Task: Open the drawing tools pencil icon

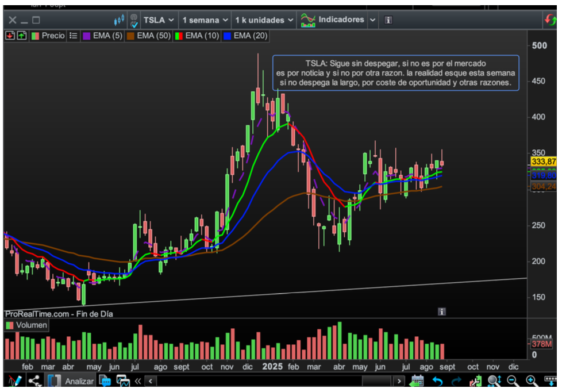Action: click(x=15, y=381)
